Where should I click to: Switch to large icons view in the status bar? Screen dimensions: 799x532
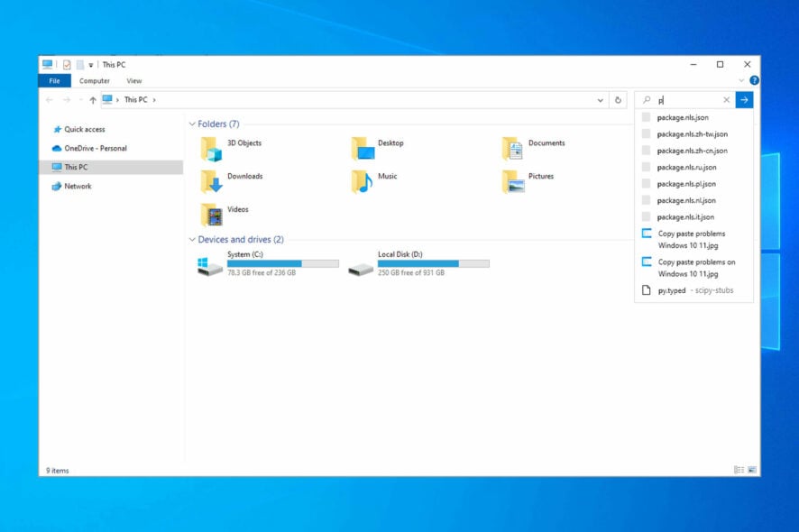pyautogui.click(x=752, y=470)
